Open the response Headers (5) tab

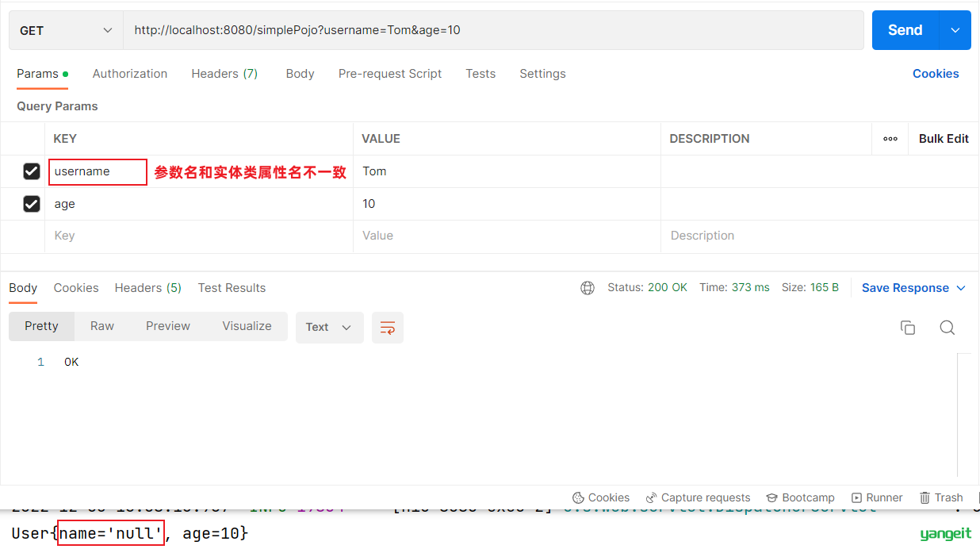[x=148, y=288]
